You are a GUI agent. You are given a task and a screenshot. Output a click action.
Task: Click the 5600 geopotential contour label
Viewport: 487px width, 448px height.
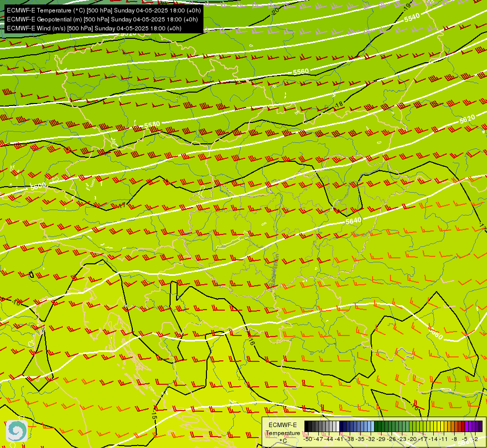click(x=38, y=187)
